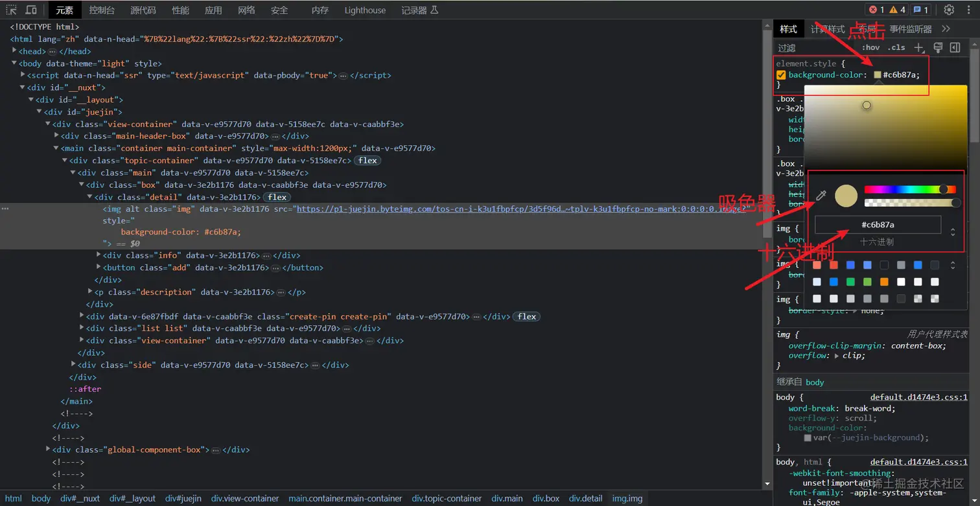
Task: Select img.img in the breadcrumb bar
Action: tap(627, 499)
